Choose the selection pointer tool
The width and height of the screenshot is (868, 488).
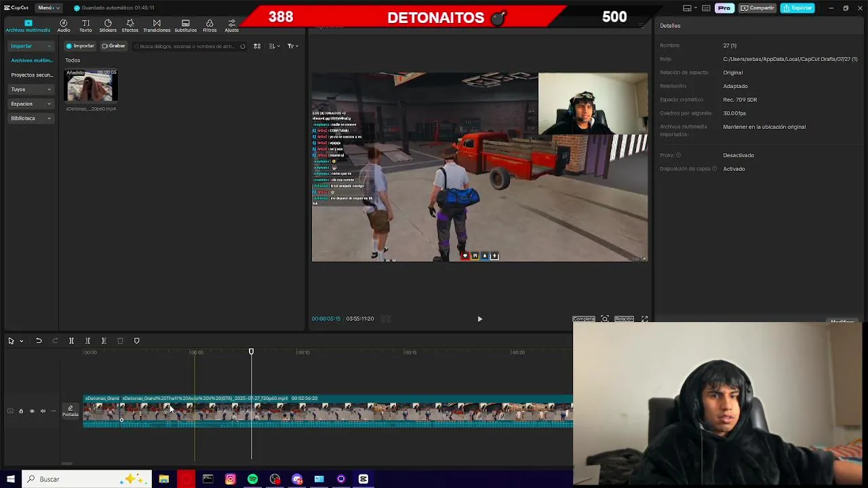point(11,341)
